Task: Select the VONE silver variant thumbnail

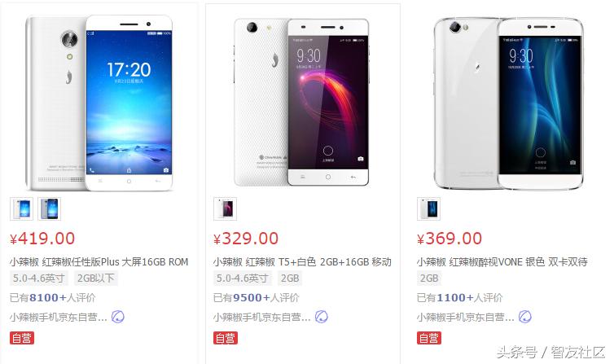Action: pyautogui.click(x=429, y=208)
